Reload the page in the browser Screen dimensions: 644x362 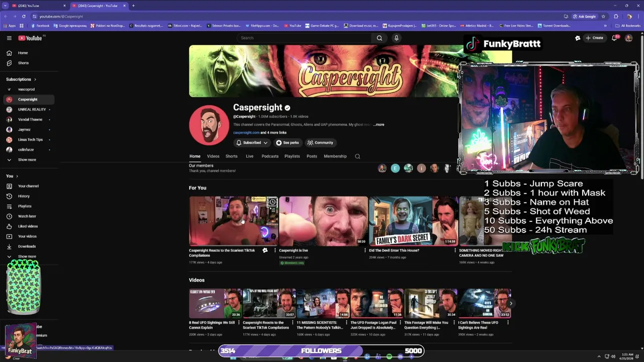tap(23, 16)
